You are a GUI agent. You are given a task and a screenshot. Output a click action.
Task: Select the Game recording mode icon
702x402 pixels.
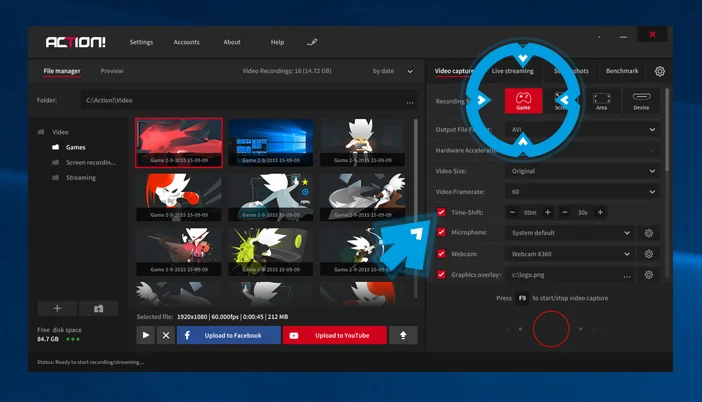(523, 100)
